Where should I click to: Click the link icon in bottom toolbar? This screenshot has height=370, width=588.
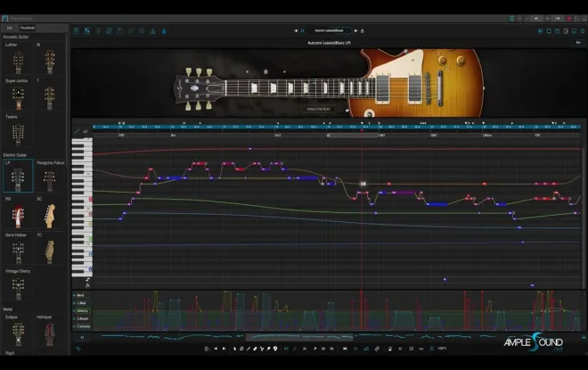coord(377,349)
